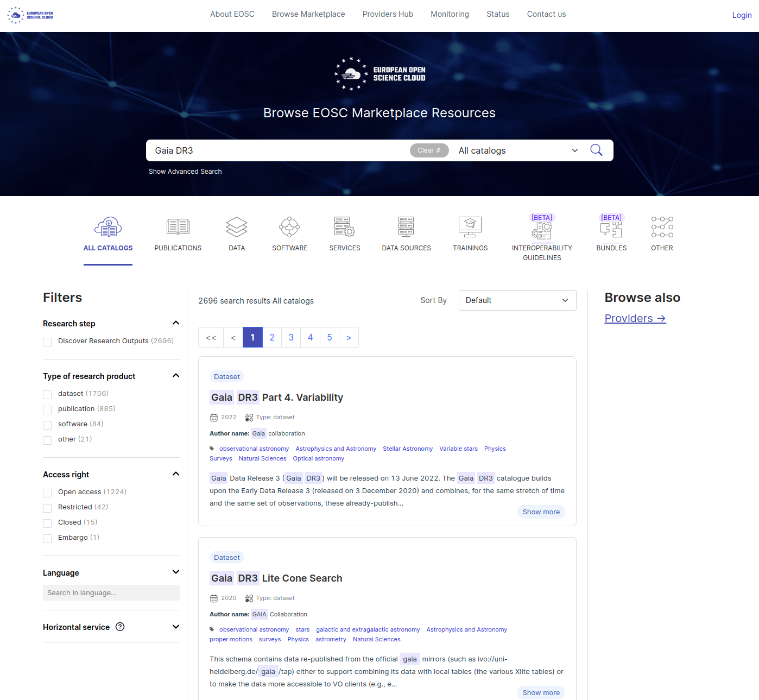Click Show Advanced Search

tap(185, 172)
